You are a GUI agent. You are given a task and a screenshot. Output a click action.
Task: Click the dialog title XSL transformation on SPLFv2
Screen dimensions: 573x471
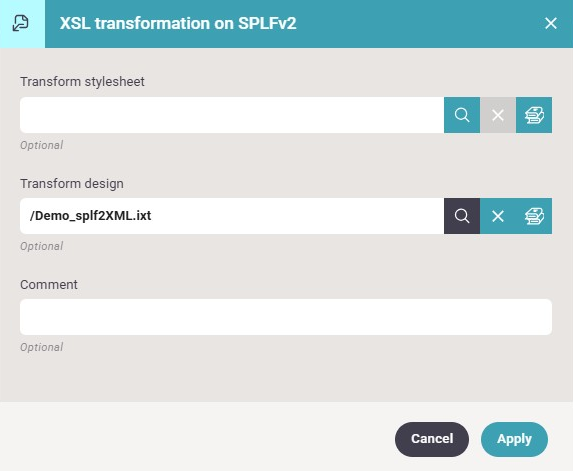[178, 23]
